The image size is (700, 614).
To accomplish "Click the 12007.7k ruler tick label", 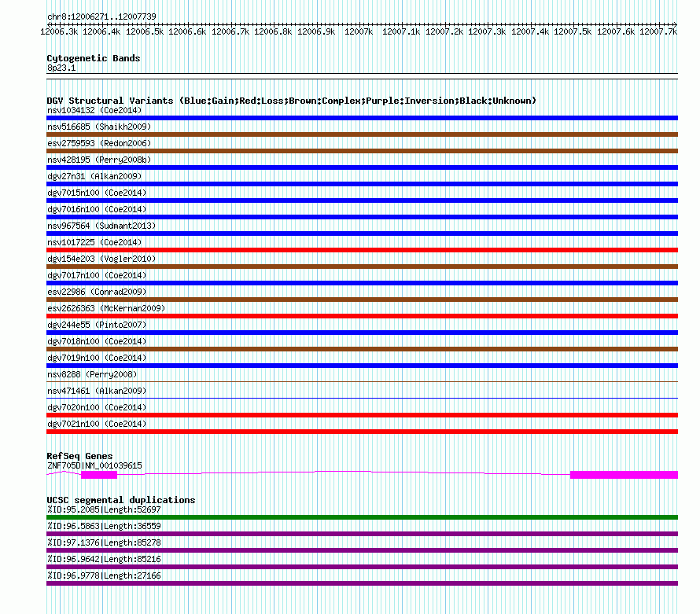I will [x=658, y=31].
